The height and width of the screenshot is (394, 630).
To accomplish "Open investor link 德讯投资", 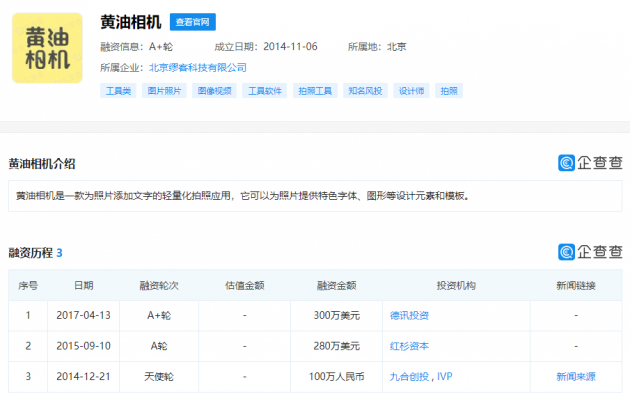I will coord(409,315).
